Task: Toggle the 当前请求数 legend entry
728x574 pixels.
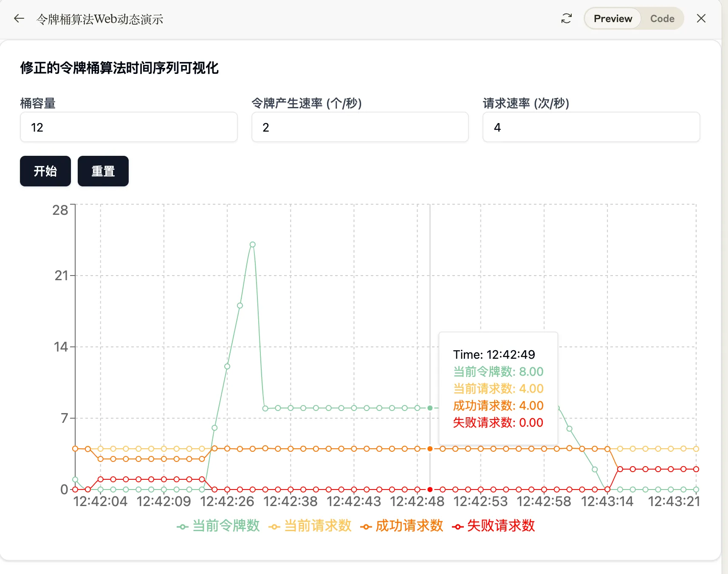Action: click(x=317, y=526)
